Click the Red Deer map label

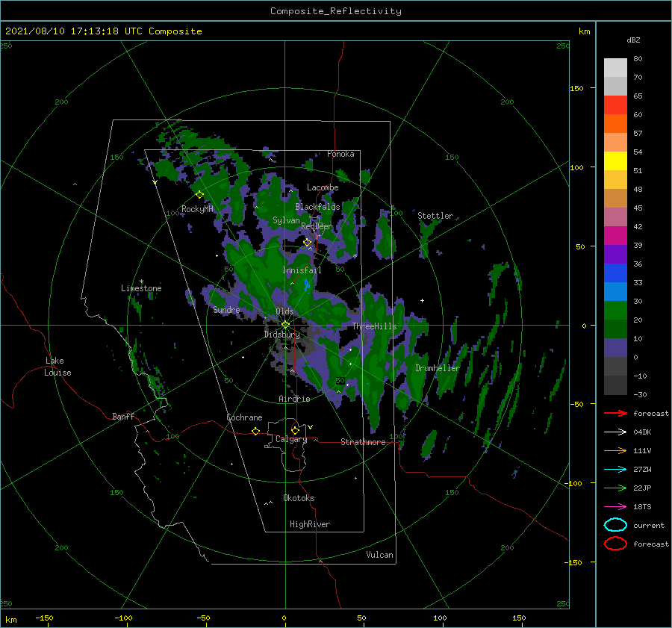coord(317,226)
